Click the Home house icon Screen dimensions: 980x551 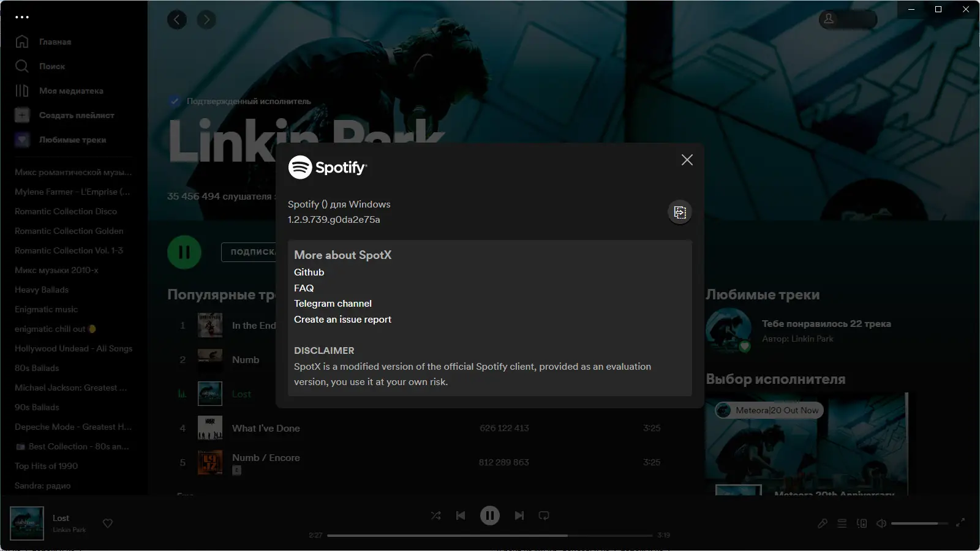(x=22, y=42)
